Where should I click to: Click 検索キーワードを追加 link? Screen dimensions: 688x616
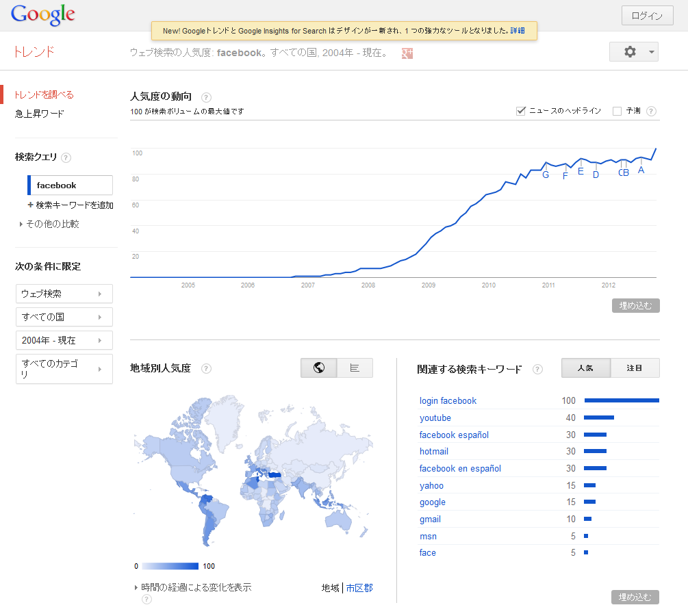pyautogui.click(x=75, y=205)
